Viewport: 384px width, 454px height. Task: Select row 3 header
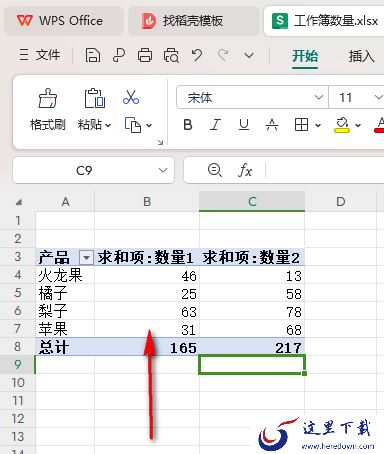pyautogui.click(x=18, y=257)
